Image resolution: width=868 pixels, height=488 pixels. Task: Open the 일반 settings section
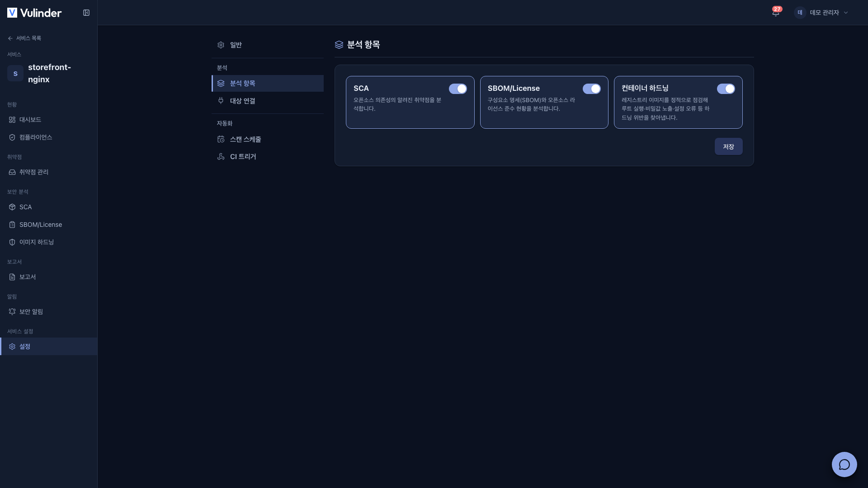pyautogui.click(x=268, y=45)
